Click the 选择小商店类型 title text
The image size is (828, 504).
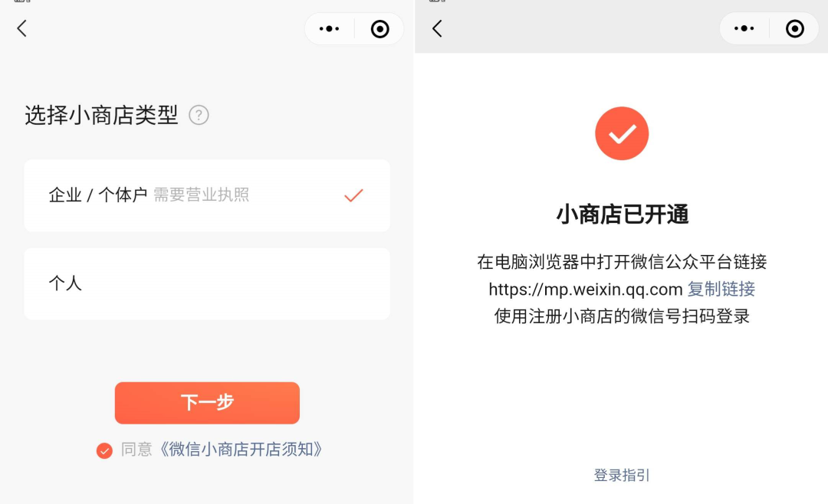pyautogui.click(x=101, y=115)
